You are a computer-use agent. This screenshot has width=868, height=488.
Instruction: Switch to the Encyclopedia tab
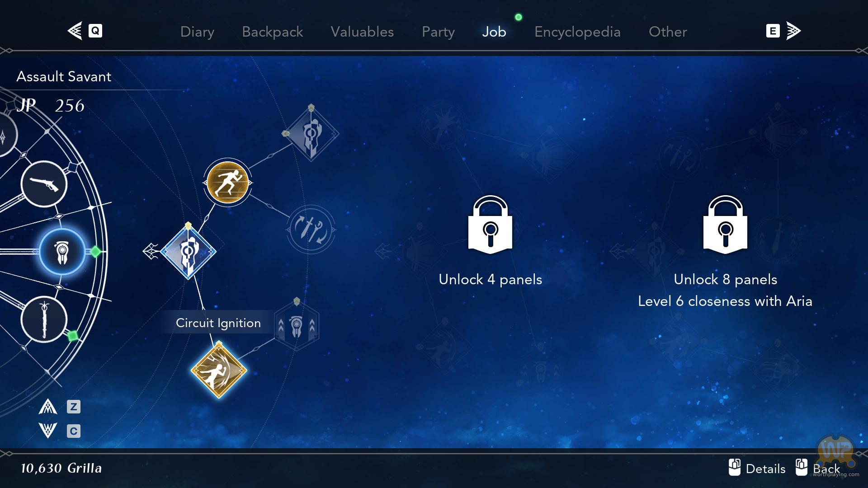577,32
